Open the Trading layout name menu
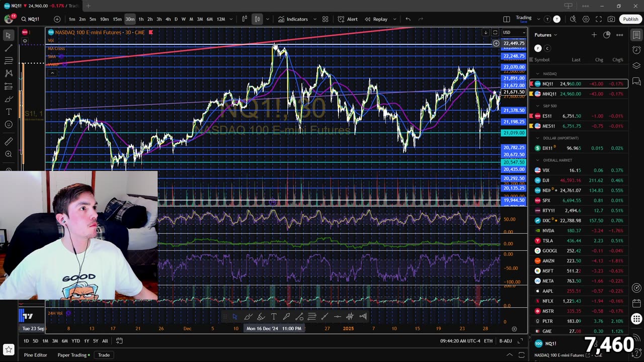This screenshot has height=362, width=644. click(523, 19)
